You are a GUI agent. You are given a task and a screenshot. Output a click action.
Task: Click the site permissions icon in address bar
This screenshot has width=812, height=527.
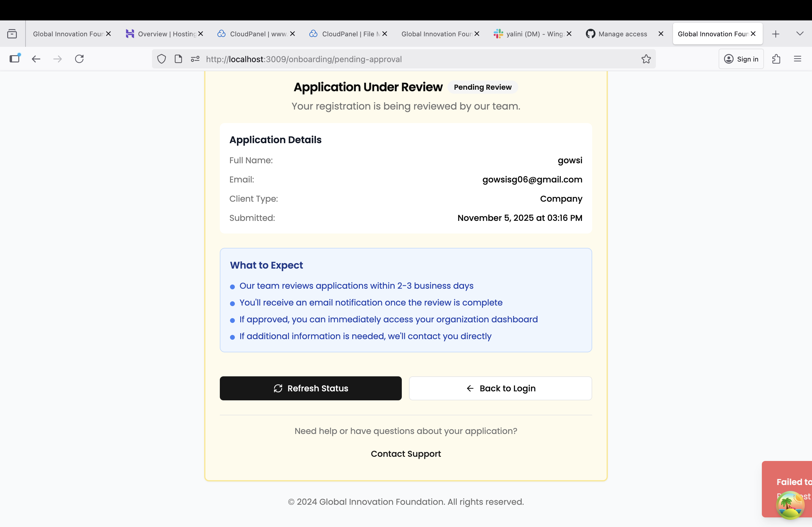point(195,59)
